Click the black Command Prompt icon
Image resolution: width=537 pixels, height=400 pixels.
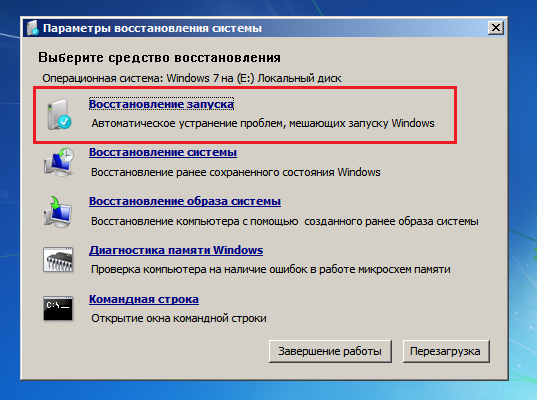click(58, 308)
